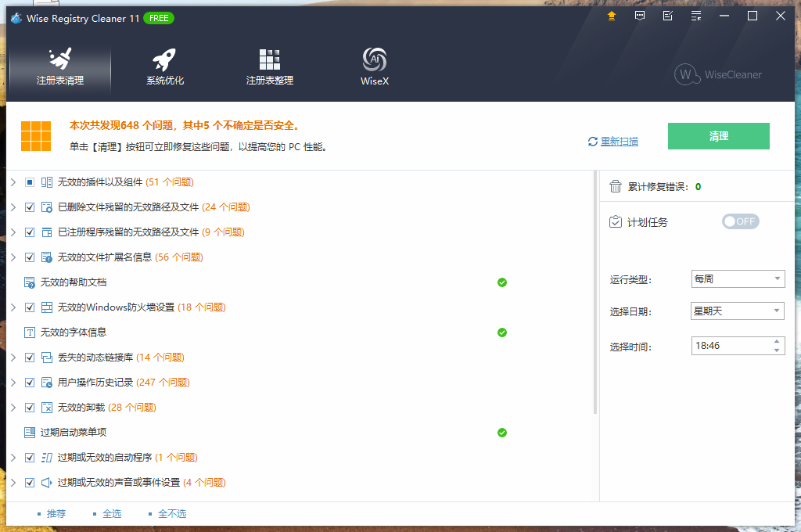Open the 注册表整理 tab

coord(269,67)
